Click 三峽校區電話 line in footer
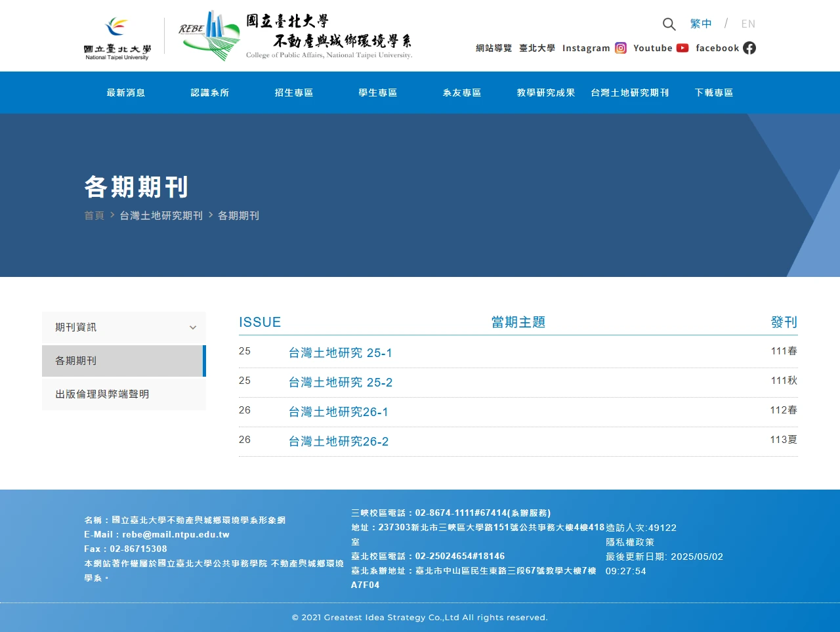840x632 pixels. [451, 513]
